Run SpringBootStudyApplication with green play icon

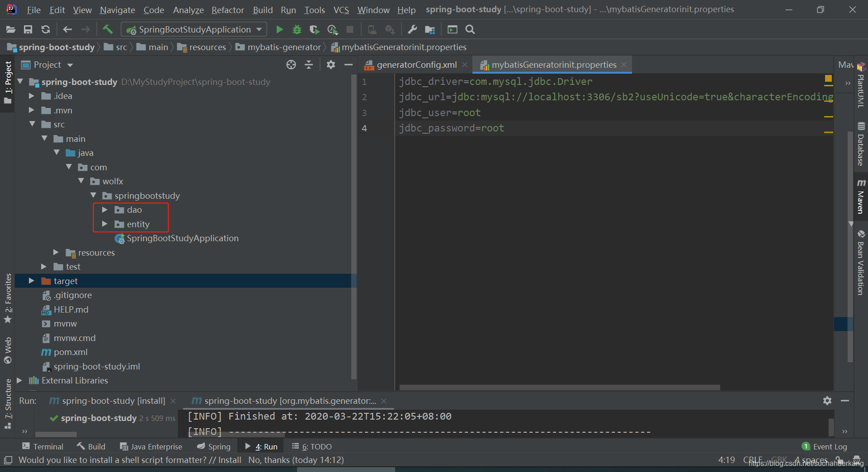279,30
